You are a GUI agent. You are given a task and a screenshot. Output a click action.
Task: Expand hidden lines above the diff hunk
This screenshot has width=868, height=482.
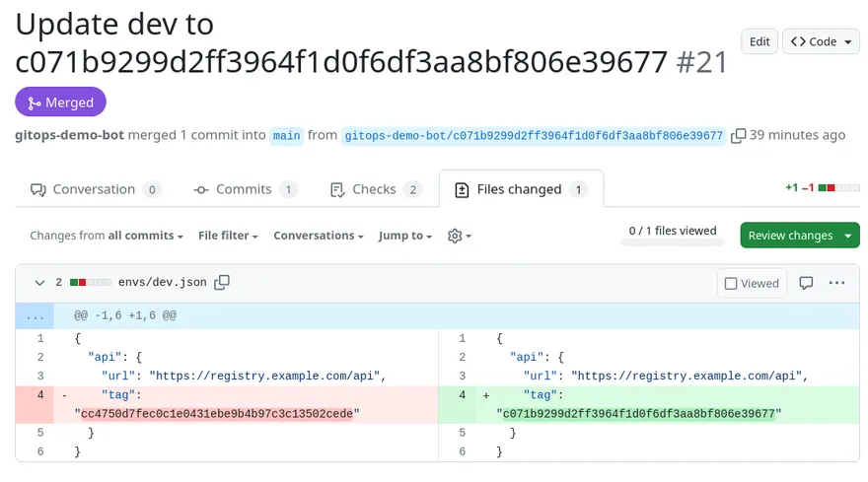(x=36, y=315)
